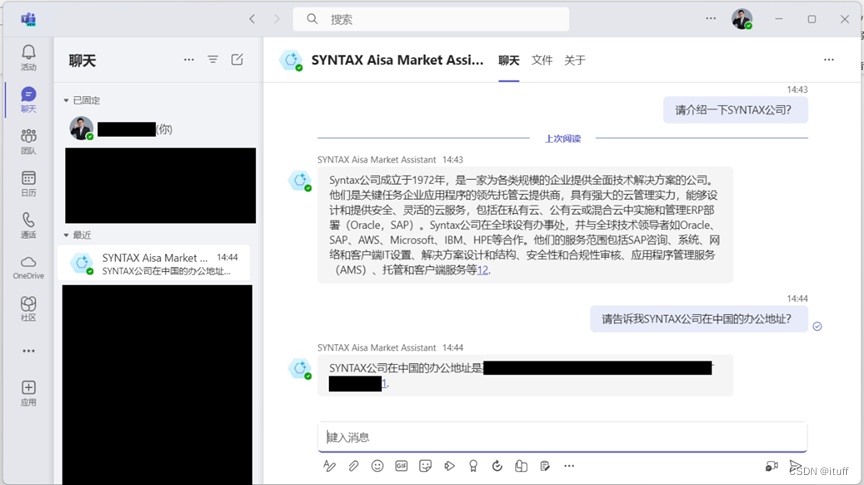Click the message 请告诉我SYNTAX公司在中国的办公地址?

pos(699,319)
